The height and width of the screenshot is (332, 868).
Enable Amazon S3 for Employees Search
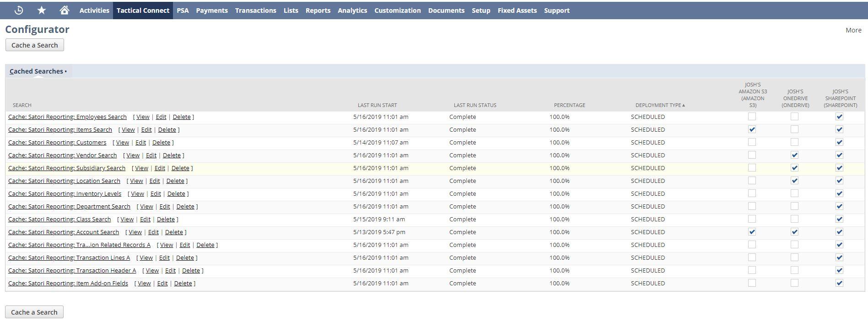752,117
